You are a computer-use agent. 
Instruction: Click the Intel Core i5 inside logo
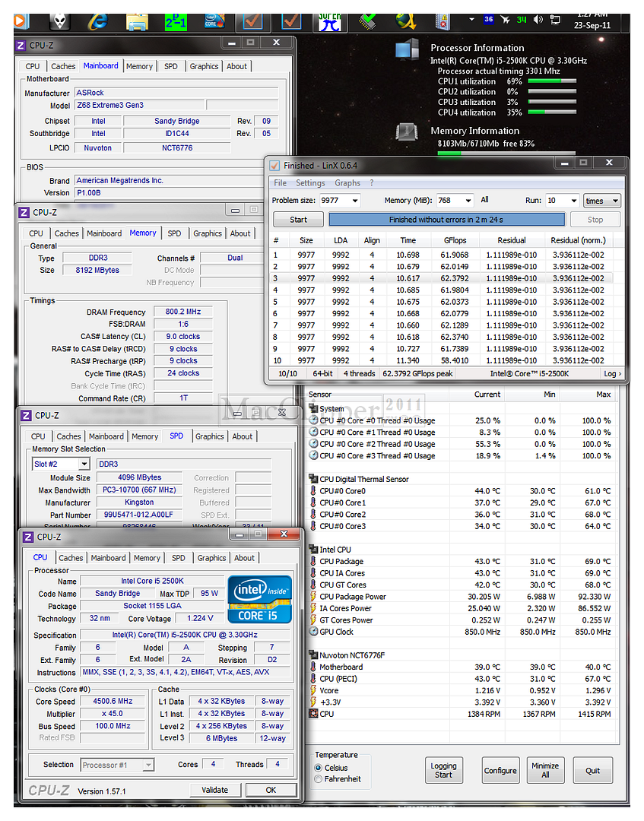tap(260, 599)
